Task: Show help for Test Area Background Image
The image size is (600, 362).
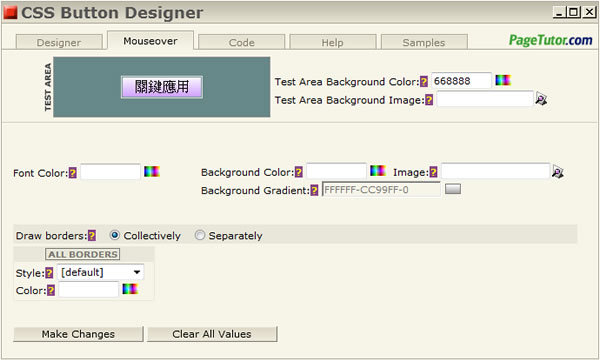Action: coord(429,100)
